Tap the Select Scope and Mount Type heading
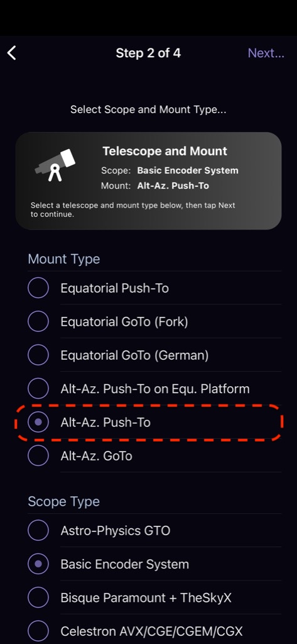297x644 pixels. click(148, 109)
